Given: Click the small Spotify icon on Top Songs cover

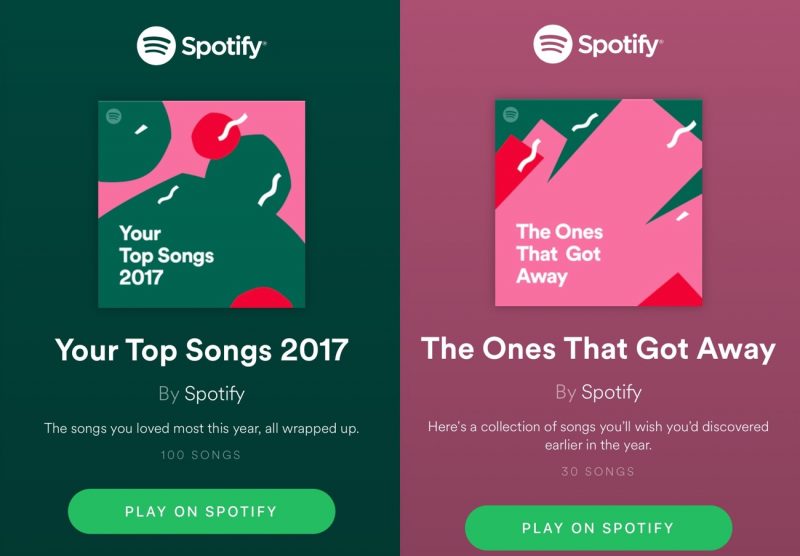Looking at the screenshot, I should pyautogui.click(x=113, y=116).
